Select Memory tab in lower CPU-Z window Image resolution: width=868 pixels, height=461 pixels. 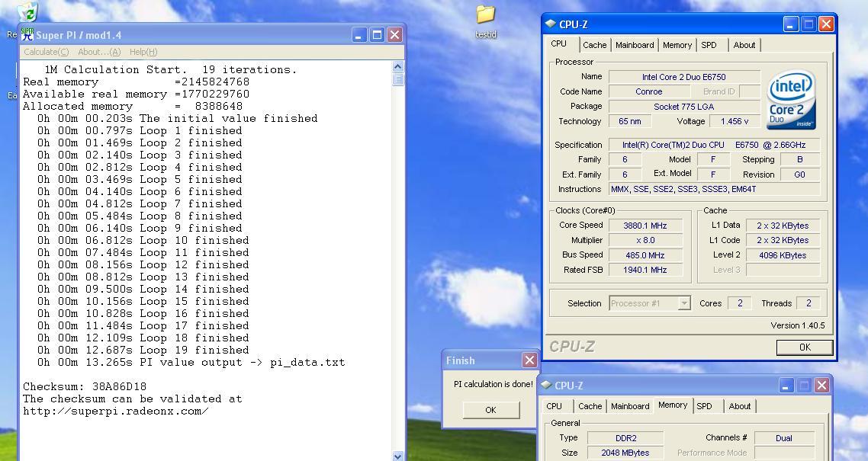tap(673, 405)
